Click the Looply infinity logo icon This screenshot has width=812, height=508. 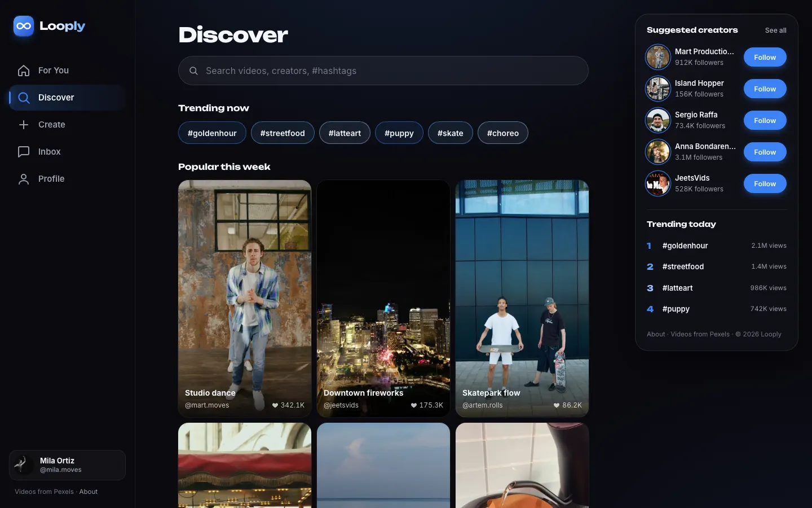(x=24, y=26)
